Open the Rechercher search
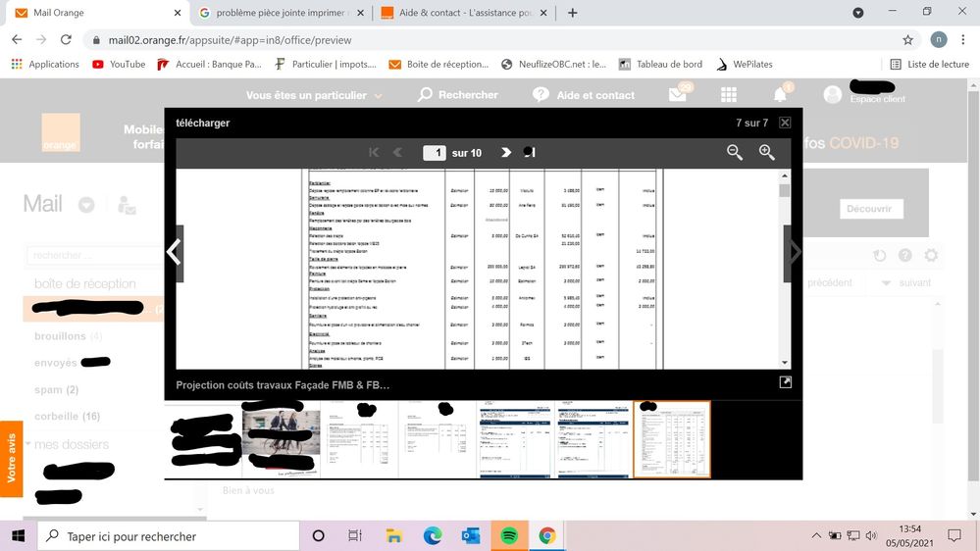980x551 pixels. (x=458, y=95)
